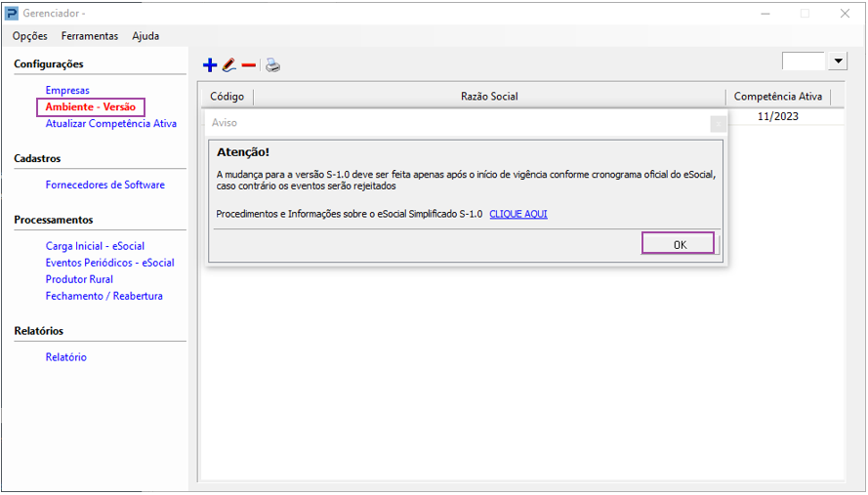The height and width of the screenshot is (495, 868).
Task: Open the dropdown arrow at top right
Action: [839, 62]
